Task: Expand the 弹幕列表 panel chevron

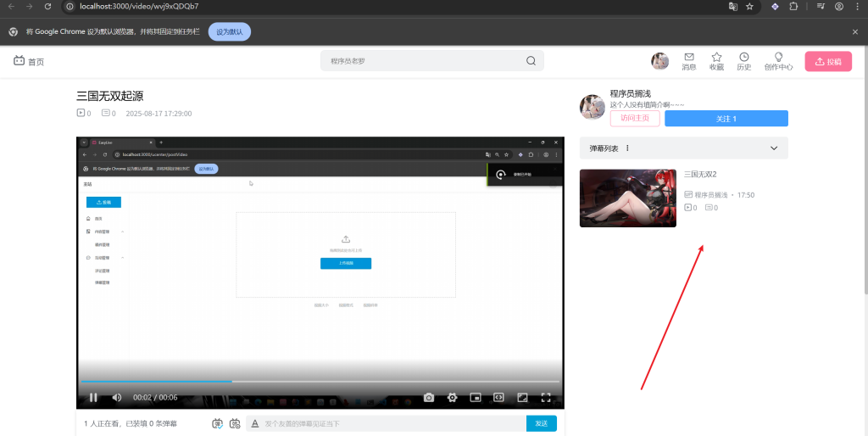Action: (x=774, y=148)
